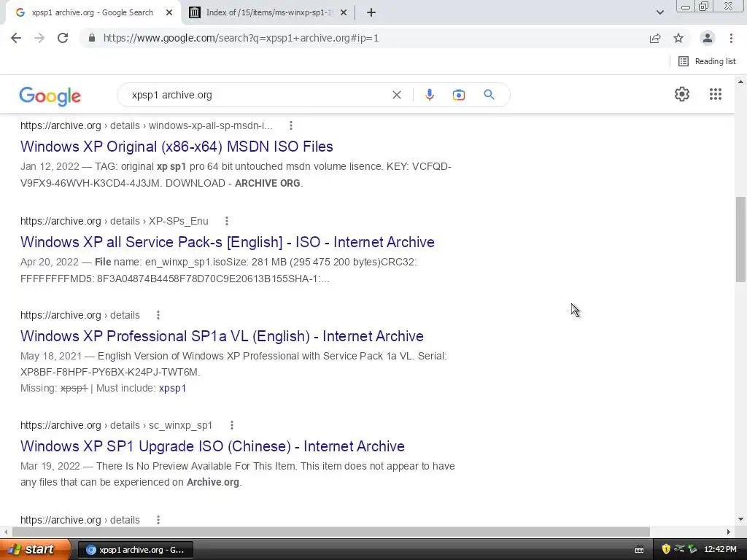Click the scroll up arrow

pos(740,82)
